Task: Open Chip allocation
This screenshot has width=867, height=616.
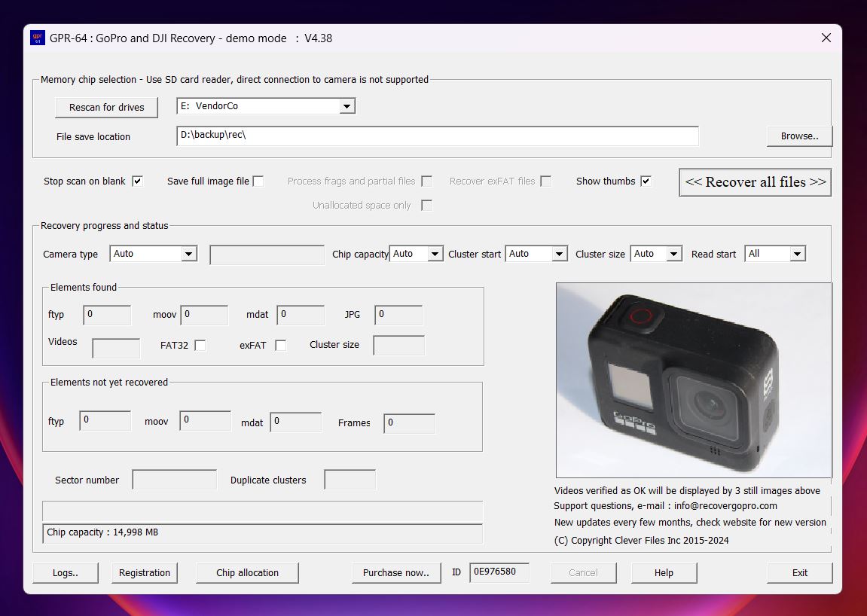Action: pos(247,573)
